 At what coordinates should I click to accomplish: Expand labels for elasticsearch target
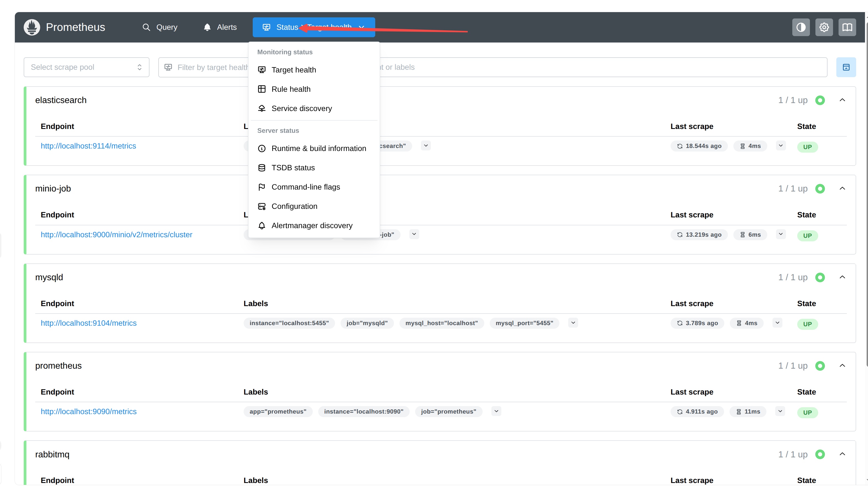426,146
